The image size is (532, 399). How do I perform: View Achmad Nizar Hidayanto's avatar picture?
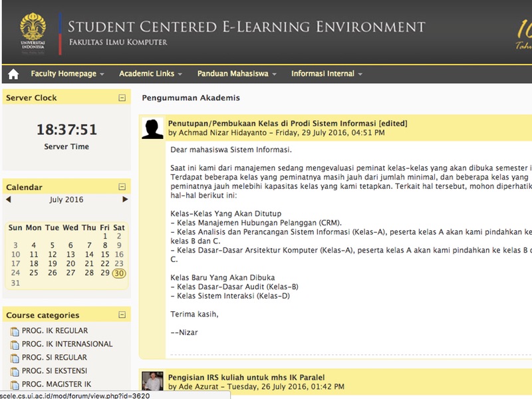point(152,128)
